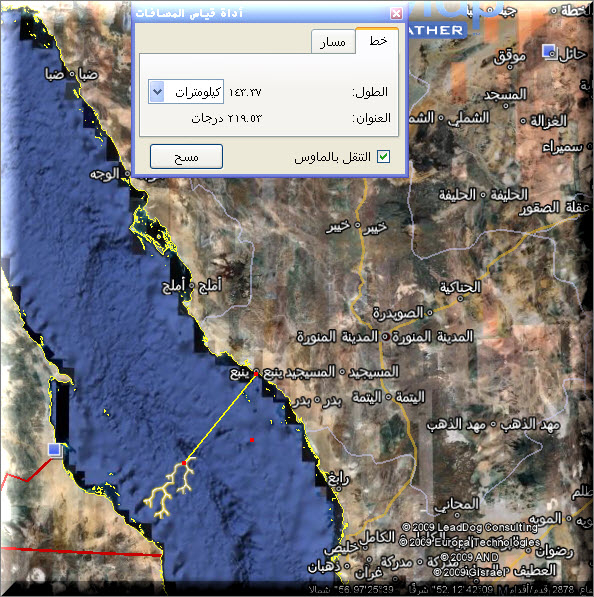
Task: Click the arrow of the distance units combo box
Action: 157,92
